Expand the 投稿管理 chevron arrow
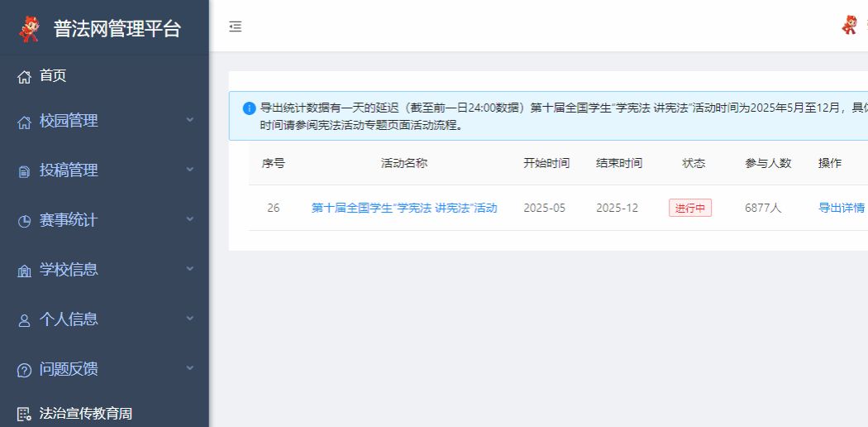The width and height of the screenshot is (868, 427). [x=189, y=170]
